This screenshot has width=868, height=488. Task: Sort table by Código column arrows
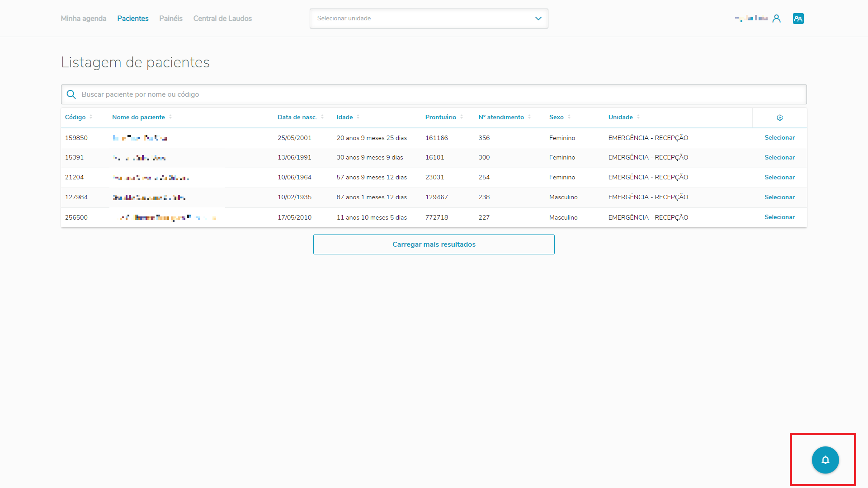click(91, 117)
